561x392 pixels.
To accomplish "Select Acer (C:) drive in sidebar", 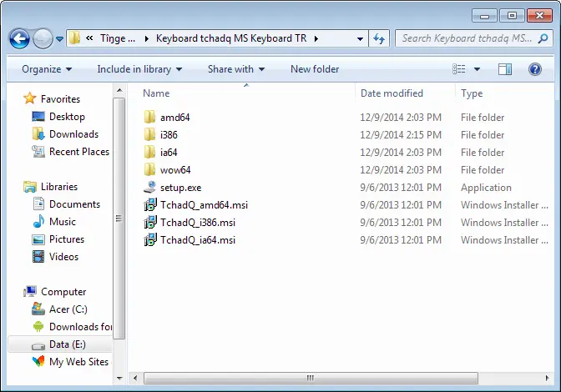I will [x=67, y=309].
